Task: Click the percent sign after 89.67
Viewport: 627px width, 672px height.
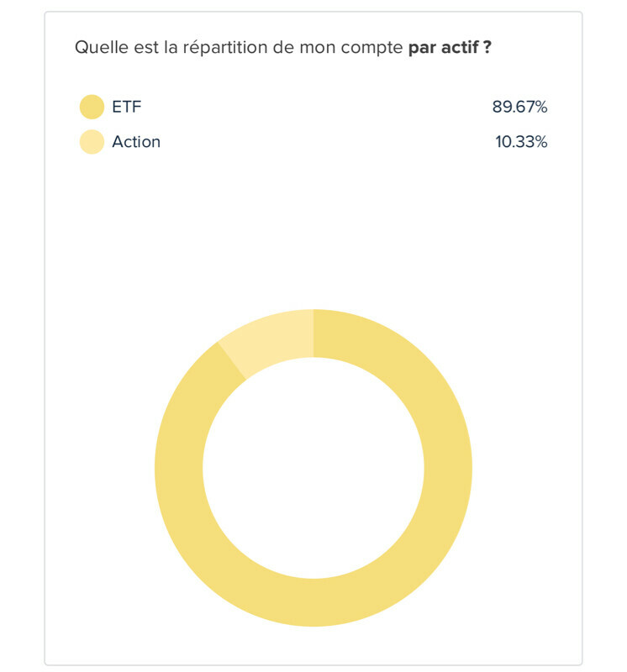Action: coord(540,107)
